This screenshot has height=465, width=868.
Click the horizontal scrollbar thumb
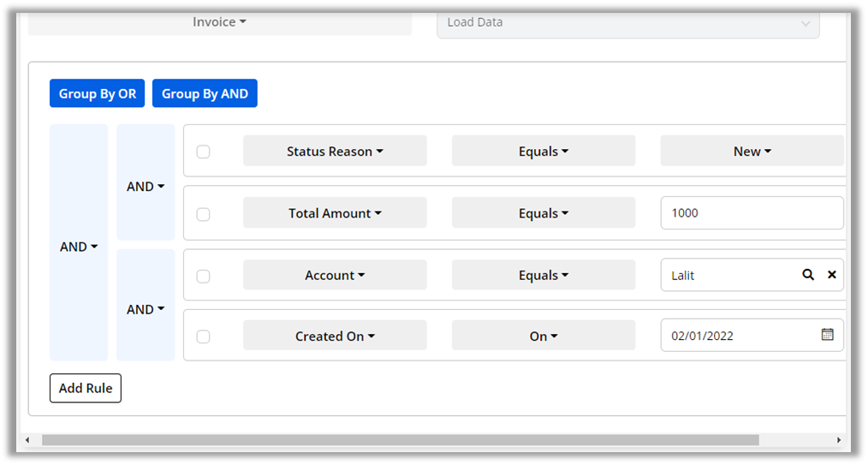click(x=400, y=440)
